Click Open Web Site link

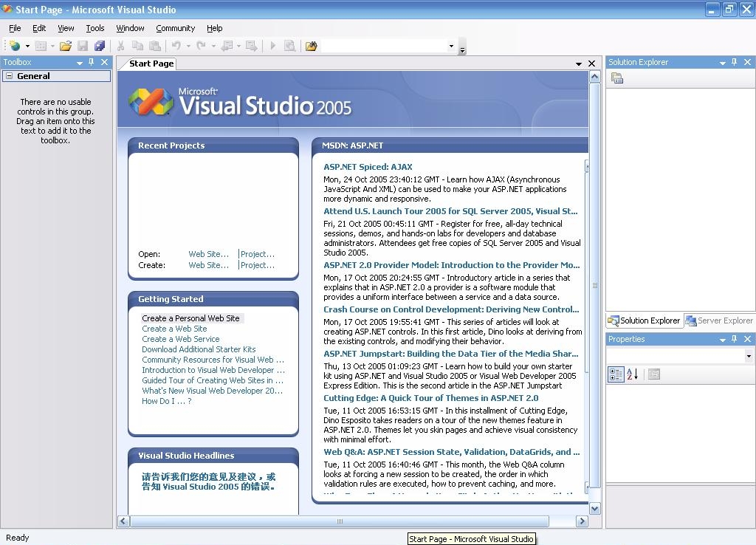click(x=208, y=254)
